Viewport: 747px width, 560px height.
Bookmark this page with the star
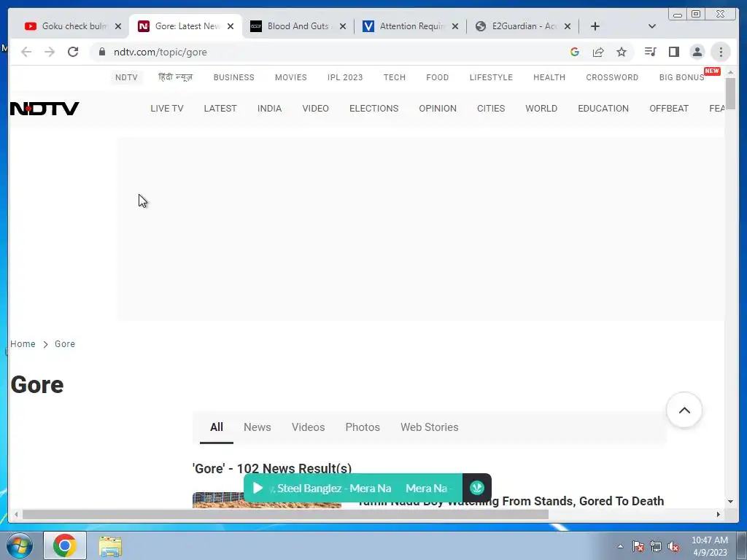pyautogui.click(x=622, y=52)
